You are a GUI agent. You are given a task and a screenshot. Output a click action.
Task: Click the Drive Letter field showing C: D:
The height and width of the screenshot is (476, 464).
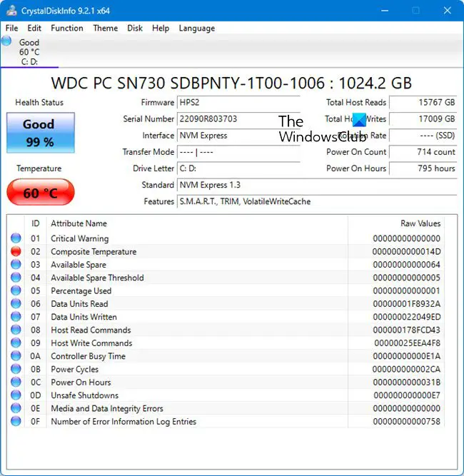click(x=238, y=168)
